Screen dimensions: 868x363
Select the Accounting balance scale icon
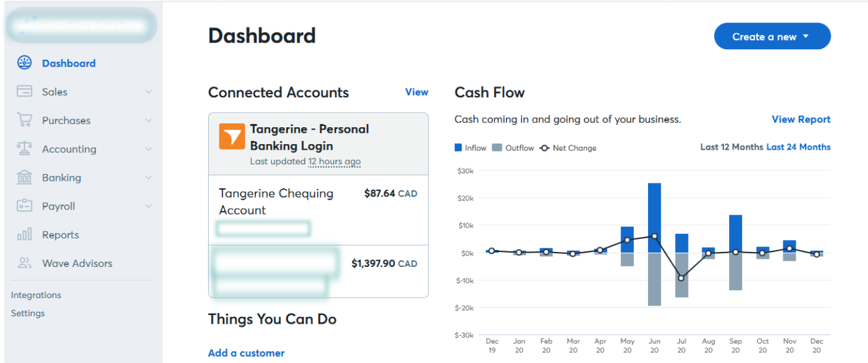point(24,148)
